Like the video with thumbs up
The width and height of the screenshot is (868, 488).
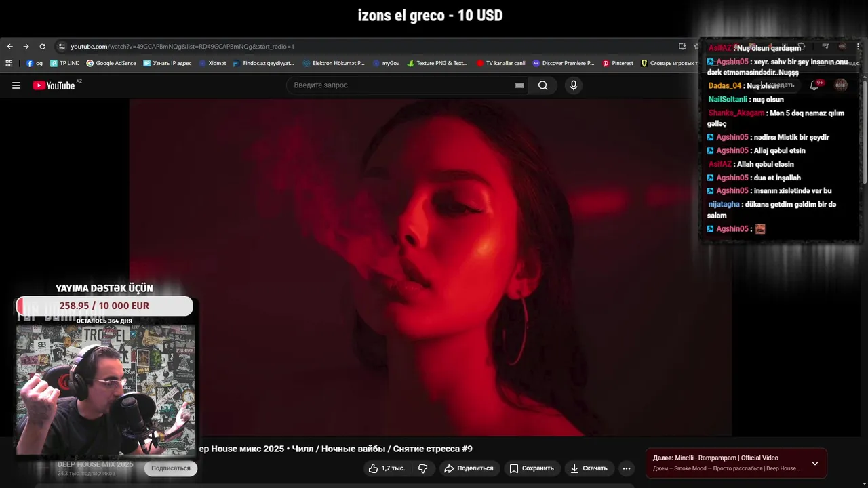click(387, 468)
